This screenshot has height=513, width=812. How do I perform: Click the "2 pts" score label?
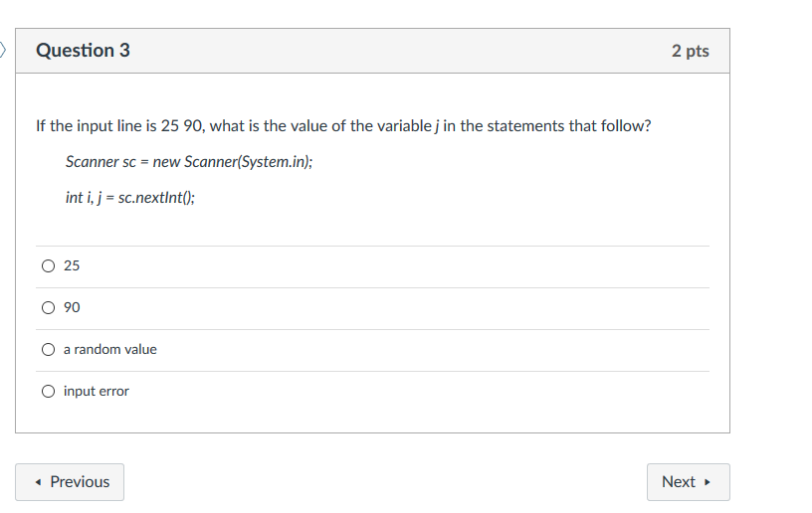point(690,51)
